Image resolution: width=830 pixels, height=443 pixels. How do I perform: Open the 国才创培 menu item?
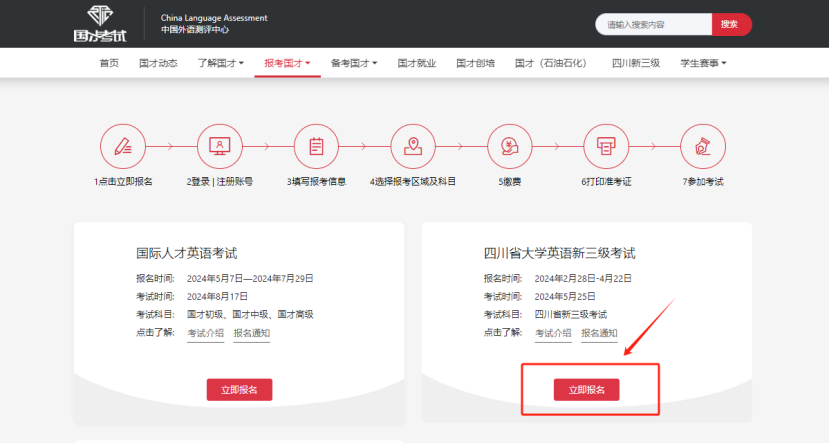(475, 63)
